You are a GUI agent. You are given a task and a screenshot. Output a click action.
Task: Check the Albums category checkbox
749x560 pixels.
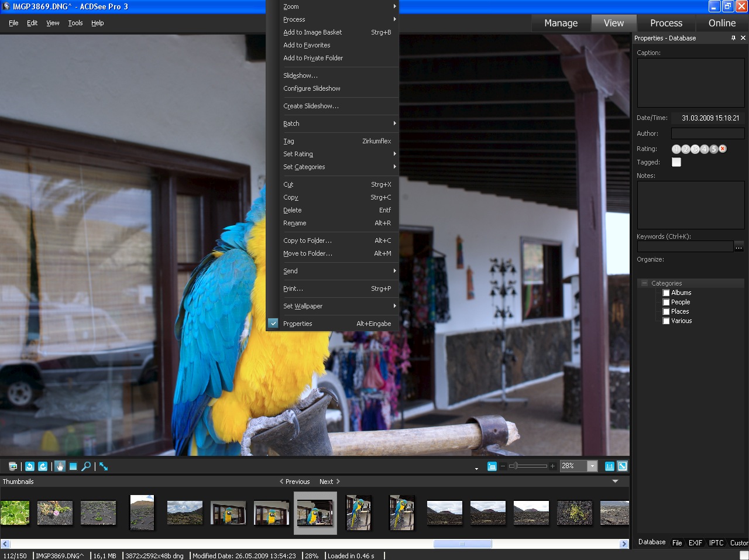(665, 292)
